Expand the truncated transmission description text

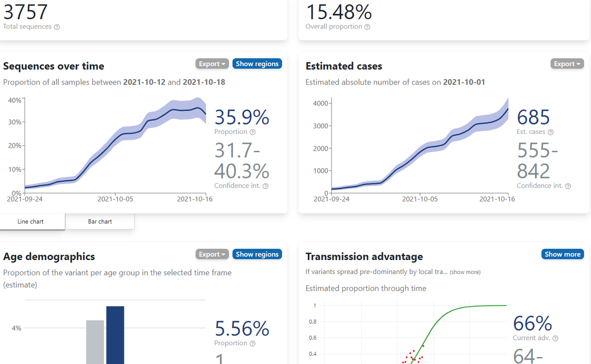coord(465,272)
